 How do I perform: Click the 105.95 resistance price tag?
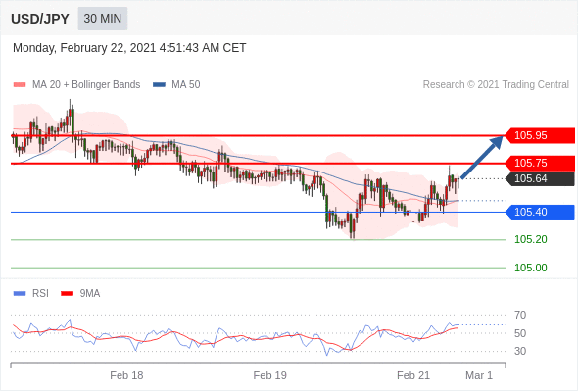(540, 135)
